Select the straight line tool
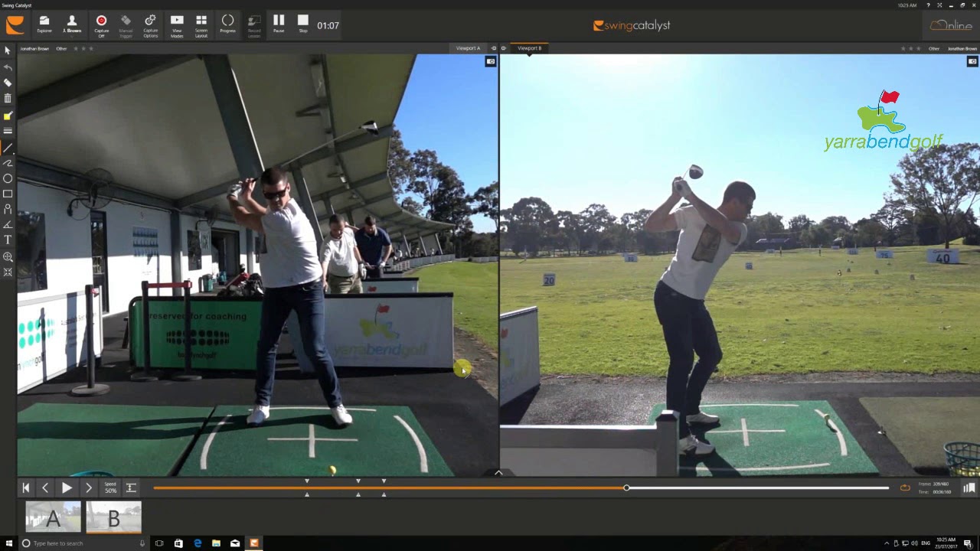This screenshot has width=980, height=551. pyautogui.click(x=8, y=148)
